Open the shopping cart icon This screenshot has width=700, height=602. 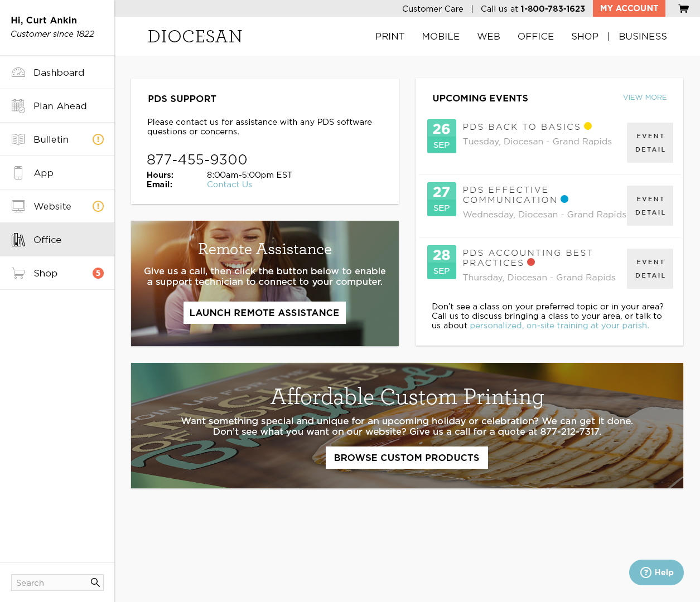click(683, 8)
